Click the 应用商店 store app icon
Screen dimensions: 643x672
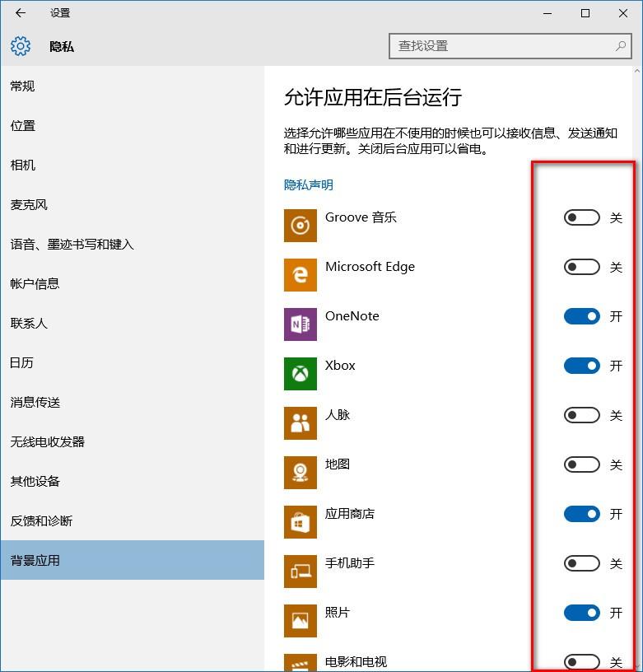click(301, 522)
